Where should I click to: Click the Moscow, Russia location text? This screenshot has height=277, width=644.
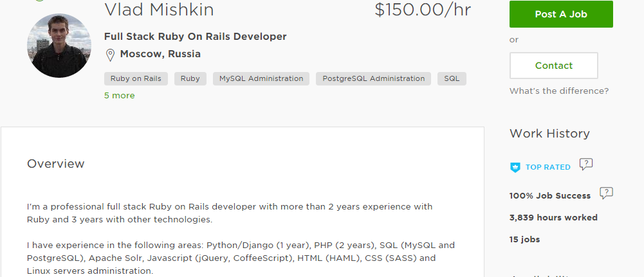point(160,54)
